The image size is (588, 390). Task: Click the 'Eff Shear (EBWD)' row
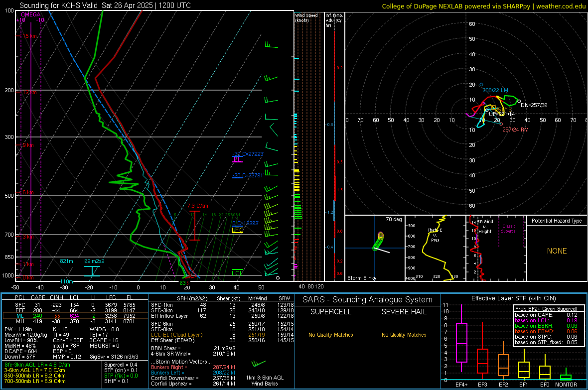click(222, 340)
